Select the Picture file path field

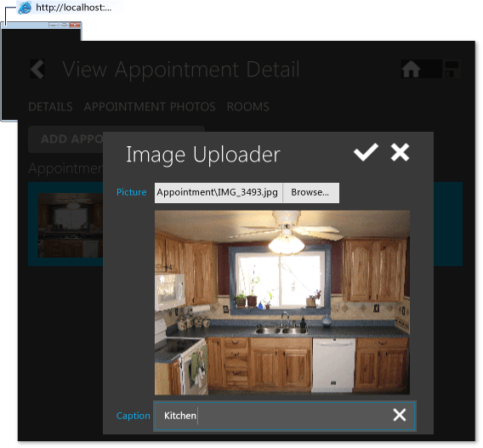tap(219, 193)
